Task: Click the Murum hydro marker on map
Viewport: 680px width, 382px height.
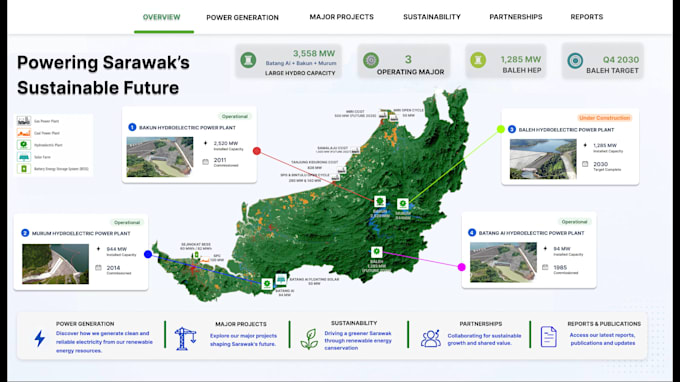Action: point(402,203)
